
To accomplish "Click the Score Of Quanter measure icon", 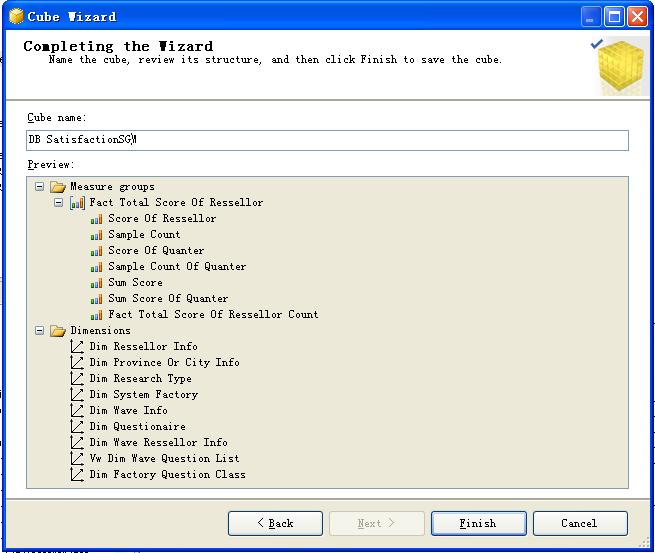I will 96,251.
